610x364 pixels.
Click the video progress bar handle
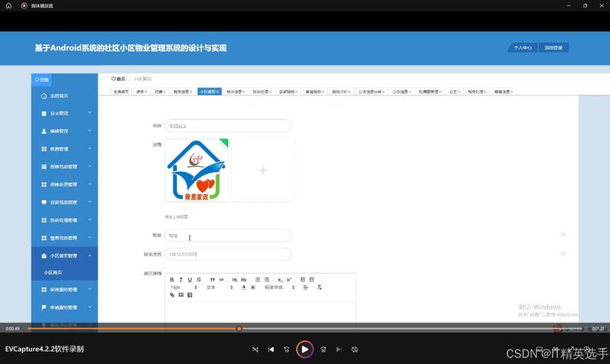click(x=239, y=328)
